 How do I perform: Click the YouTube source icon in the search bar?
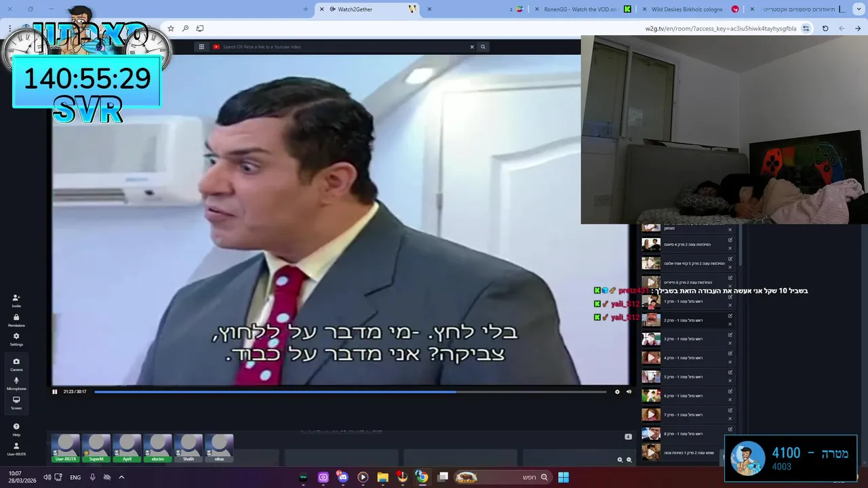(216, 47)
